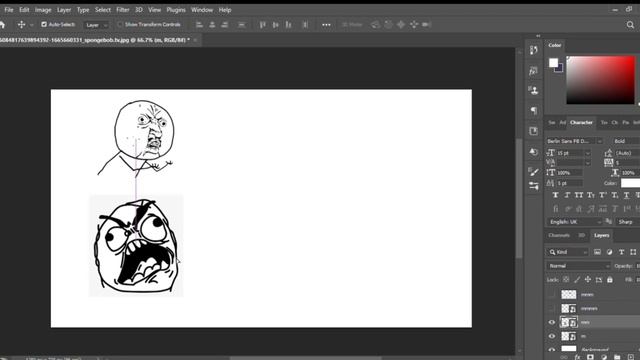Viewport: 640px width, 360px height.
Task: Click the Character text Color swatch
Action: tap(630, 183)
